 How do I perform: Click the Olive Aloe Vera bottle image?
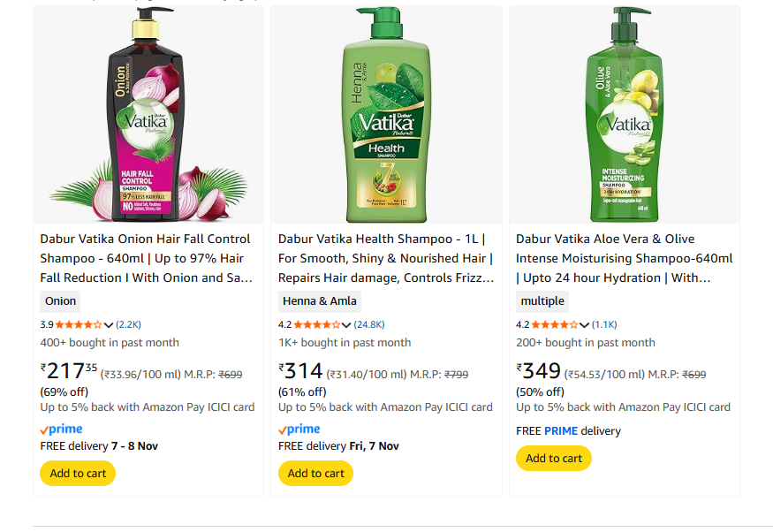click(x=624, y=115)
